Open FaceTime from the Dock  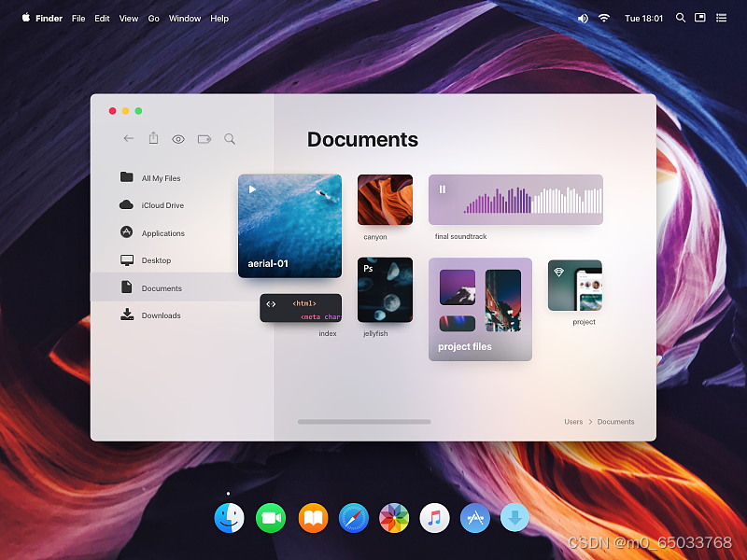(271, 518)
